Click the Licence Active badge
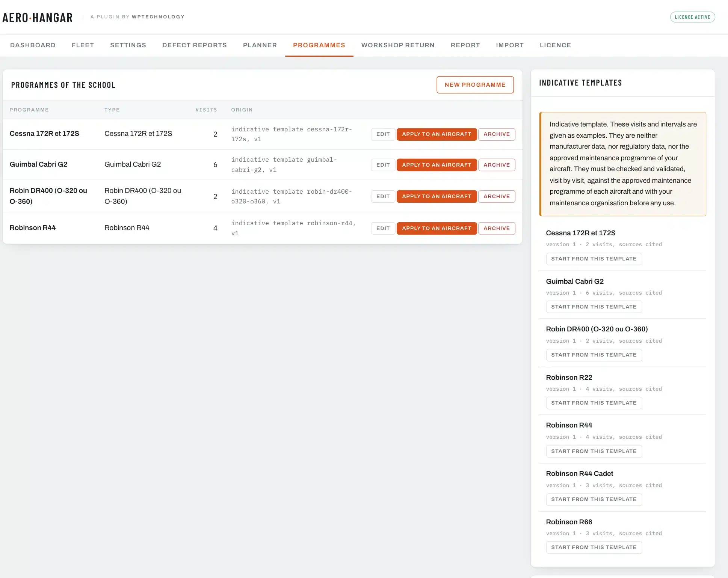728x578 pixels. tap(692, 17)
